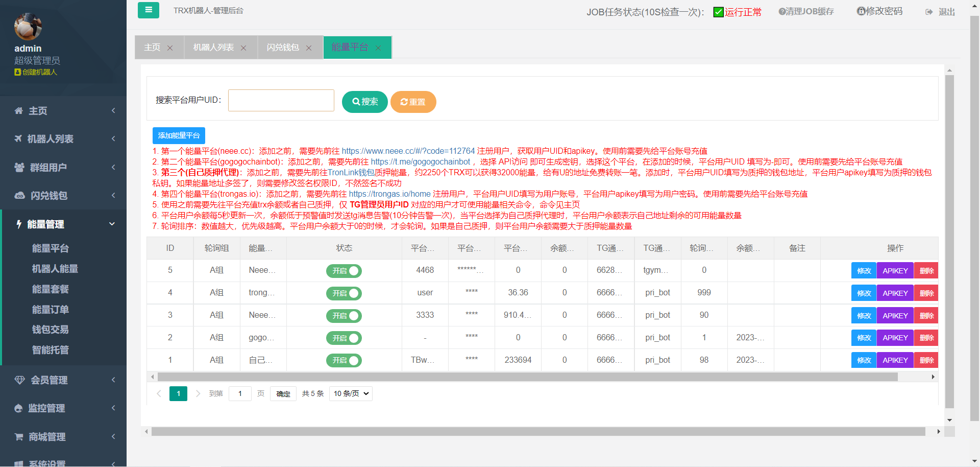Disable the status switch for row ID 3
This screenshot has height=467, width=980.
(344, 316)
